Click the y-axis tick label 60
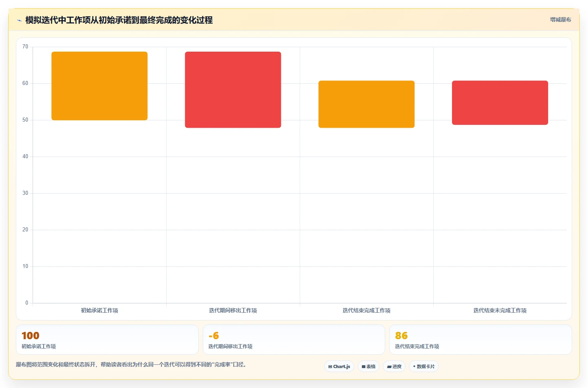588x388 pixels. tap(25, 83)
